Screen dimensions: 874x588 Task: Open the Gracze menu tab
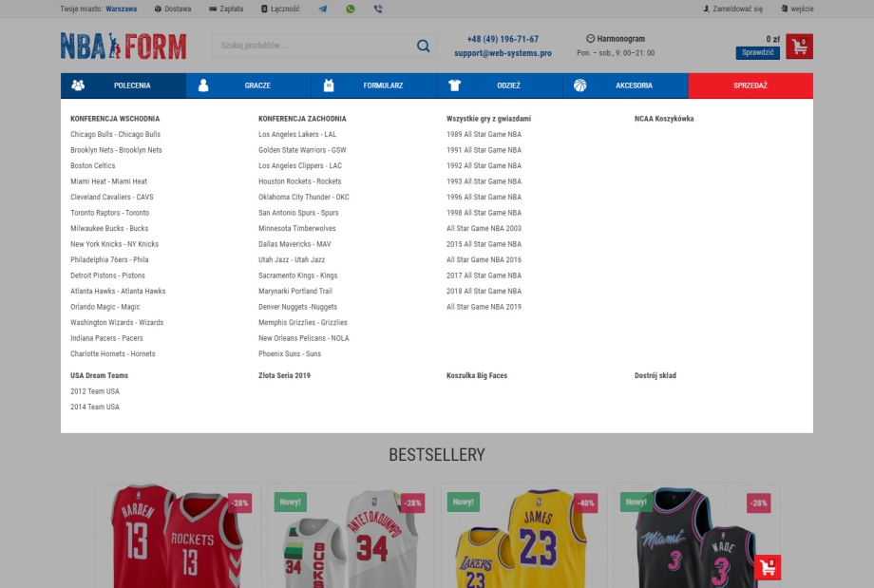click(x=249, y=85)
